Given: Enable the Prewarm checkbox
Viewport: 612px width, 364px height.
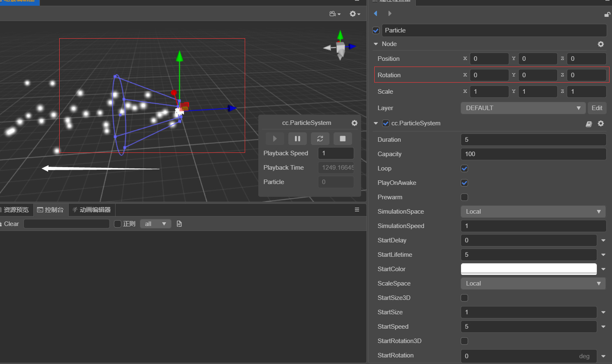Looking at the screenshot, I should pos(464,197).
